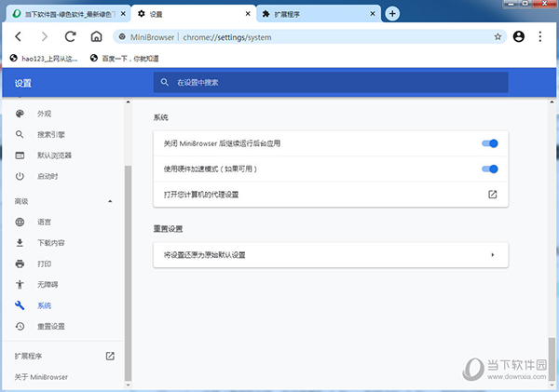
Task: Open the home page
Action: click(96, 36)
